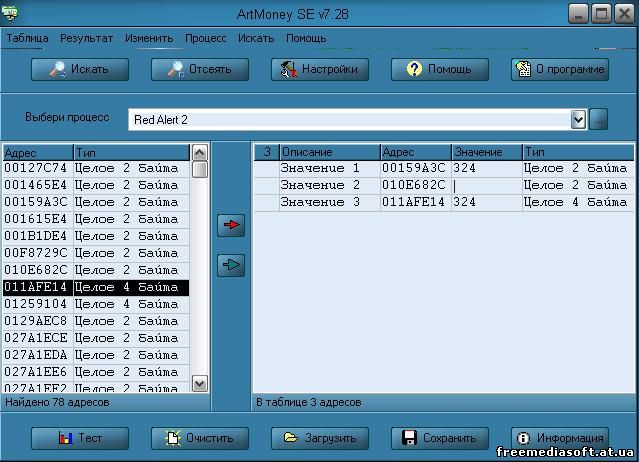Click the Отсеять filter button
The height and width of the screenshot is (462, 639).
(200, 69)
